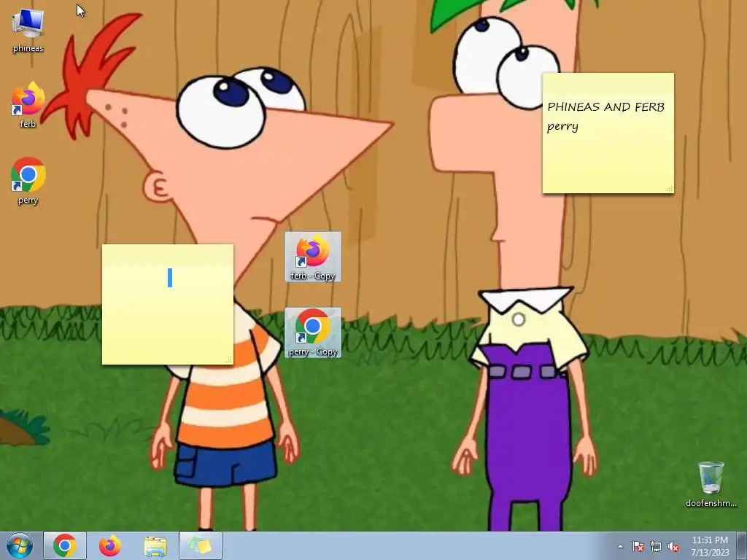Open Windows Explorer from the taskbar

pos(155,545)
